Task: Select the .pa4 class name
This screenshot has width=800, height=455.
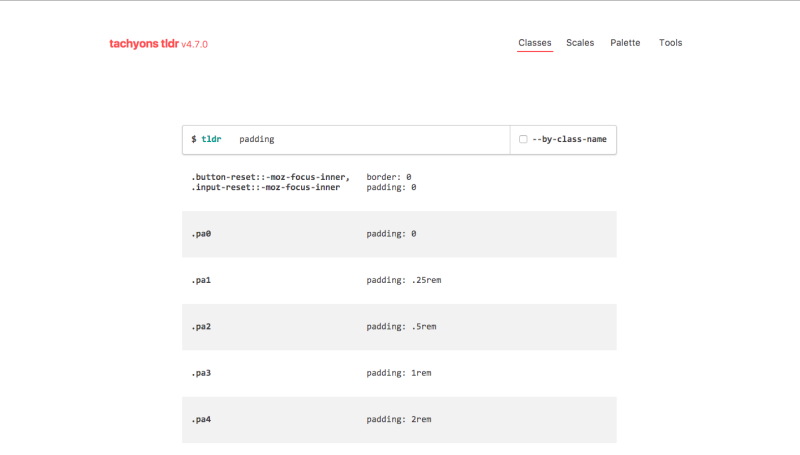Action: [201, 420]
